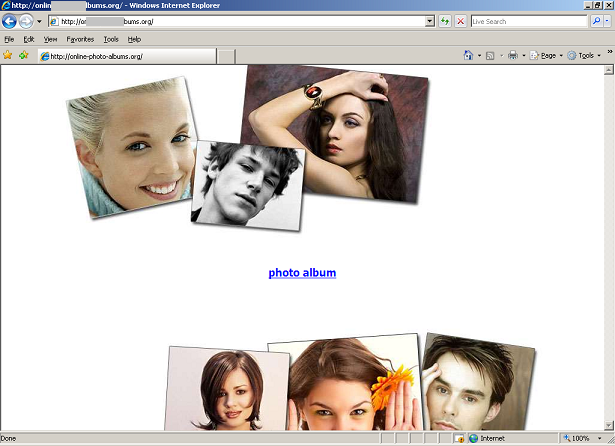
Task: Expand the address bar history dropdown
Action: [x=430, y=21]
